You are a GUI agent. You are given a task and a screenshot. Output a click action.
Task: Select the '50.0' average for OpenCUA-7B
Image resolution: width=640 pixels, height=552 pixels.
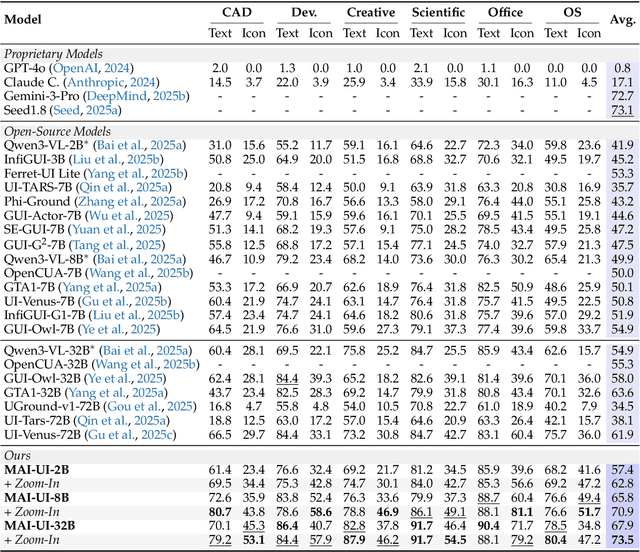(x=622, y=273)
